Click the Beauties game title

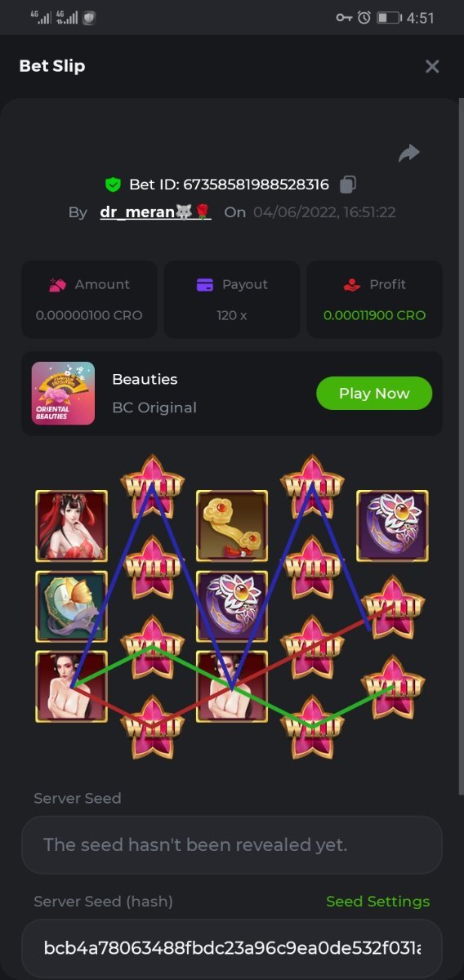point(145,379)
